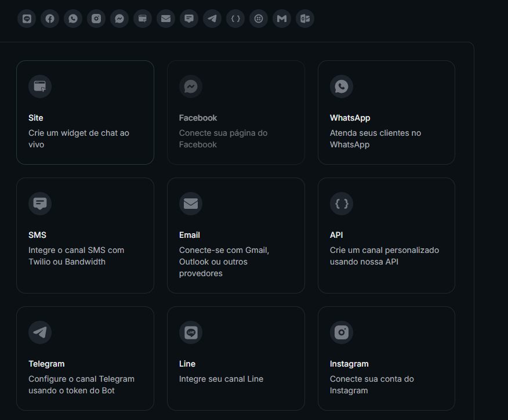
Task: Select the Email channel card
Action: tap(235, 235)
